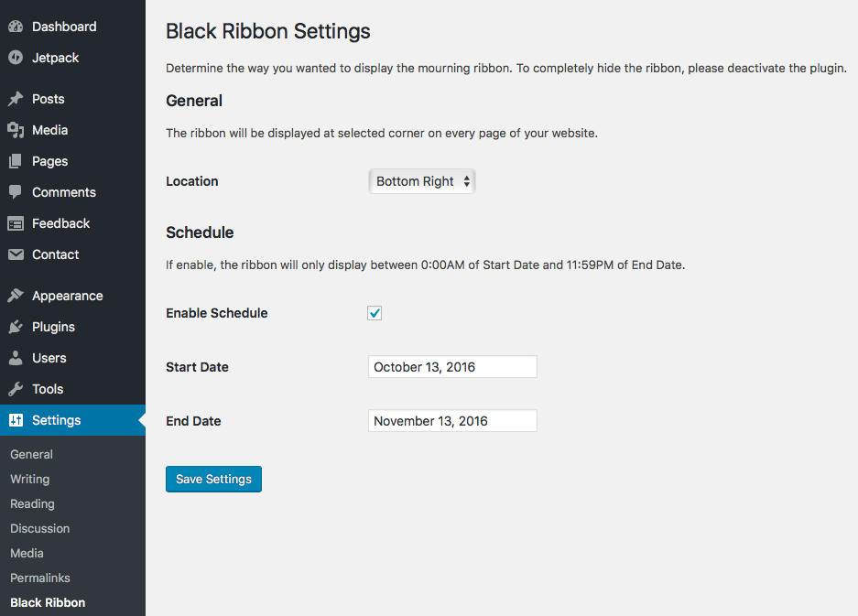The image size is (858, 616).
Task: Click the Plugins plug icon
Action: [x=16, y=327]
